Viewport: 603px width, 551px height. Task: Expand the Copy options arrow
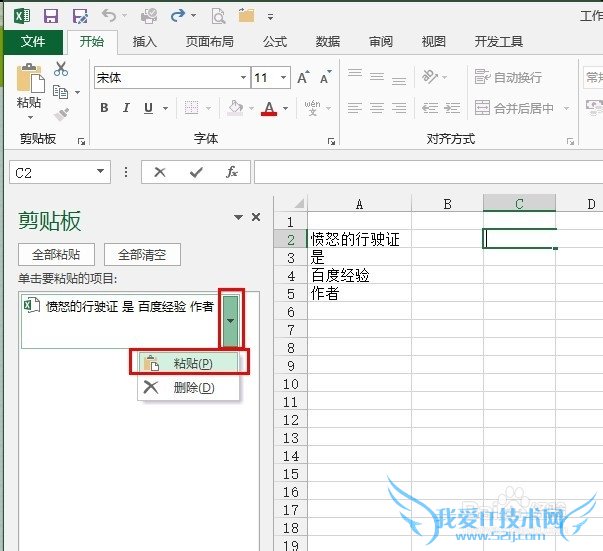pyautogui.click(x=77, y=93)
